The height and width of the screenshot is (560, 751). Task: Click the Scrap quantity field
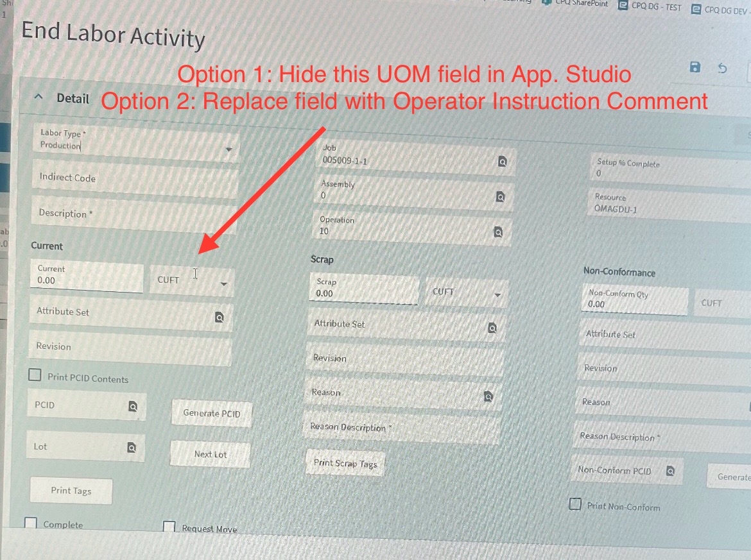(x=364, y=289)
